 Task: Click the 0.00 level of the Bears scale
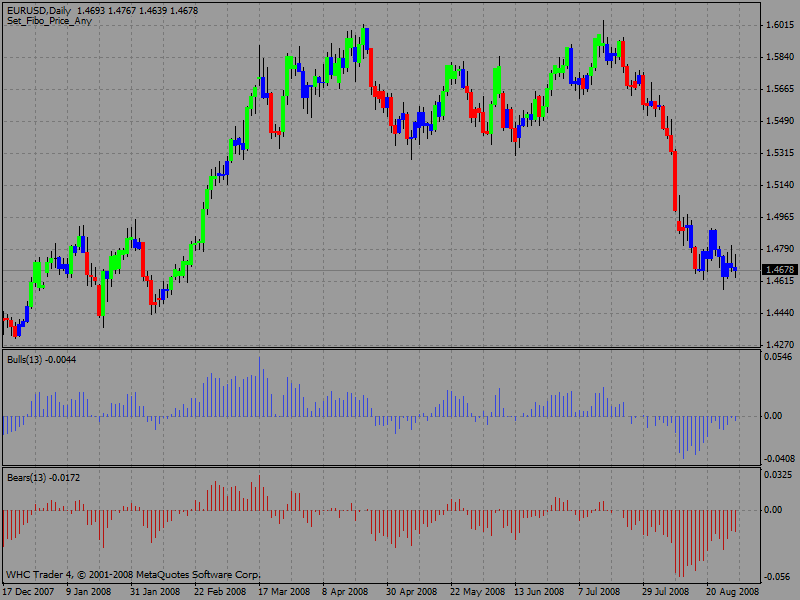(773, 510)
